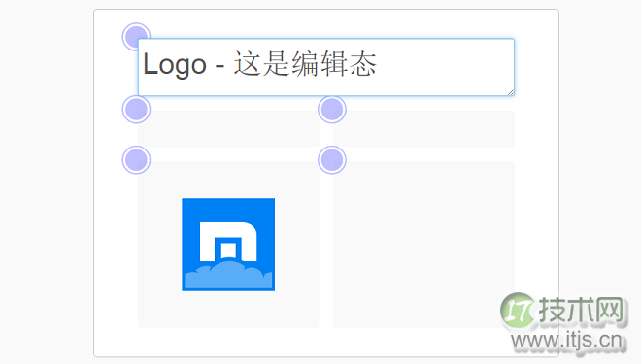Select the right narrow gray placeholder block

[x=423, y=128]
